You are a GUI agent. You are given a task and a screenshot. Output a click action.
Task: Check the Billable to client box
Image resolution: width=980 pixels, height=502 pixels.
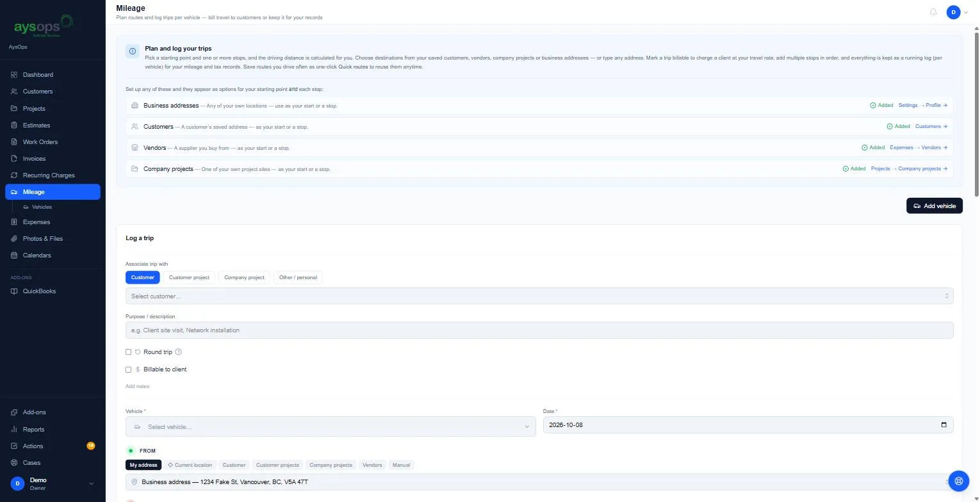(x=128, y=369)
